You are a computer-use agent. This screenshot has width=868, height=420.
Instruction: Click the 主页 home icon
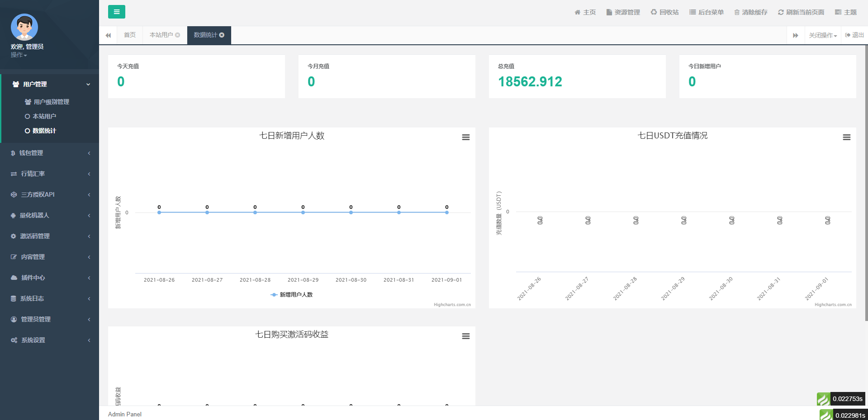pos(585,12)
